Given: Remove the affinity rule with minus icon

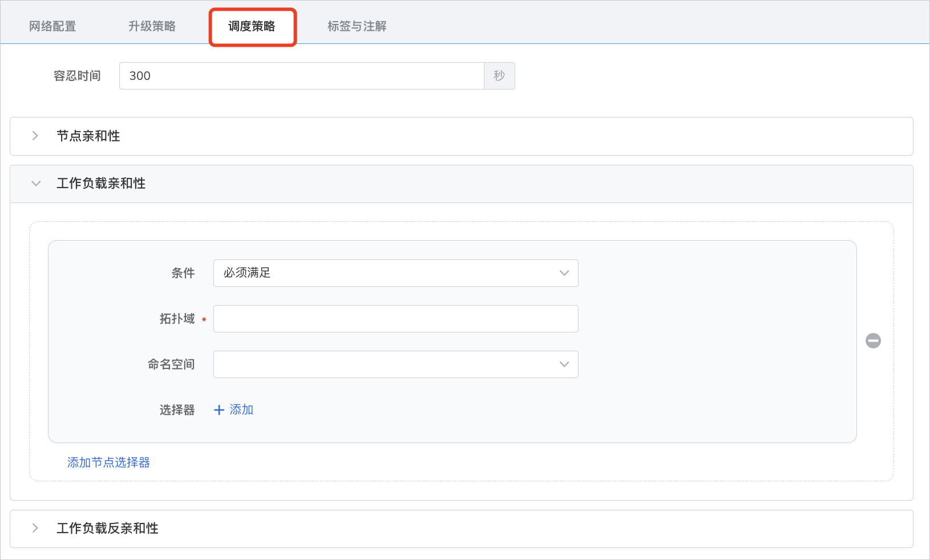Looking at the screenshot, I should (x=873, y=340).
